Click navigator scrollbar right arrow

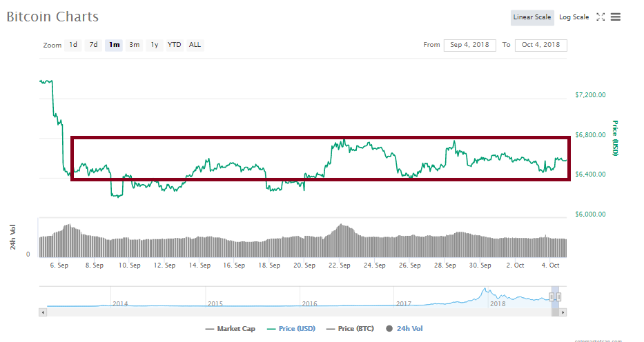[x=563, y=312]
